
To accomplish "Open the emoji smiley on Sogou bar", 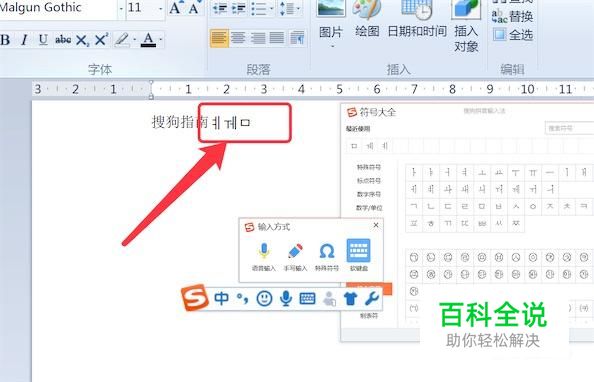I will click(264, 299).
